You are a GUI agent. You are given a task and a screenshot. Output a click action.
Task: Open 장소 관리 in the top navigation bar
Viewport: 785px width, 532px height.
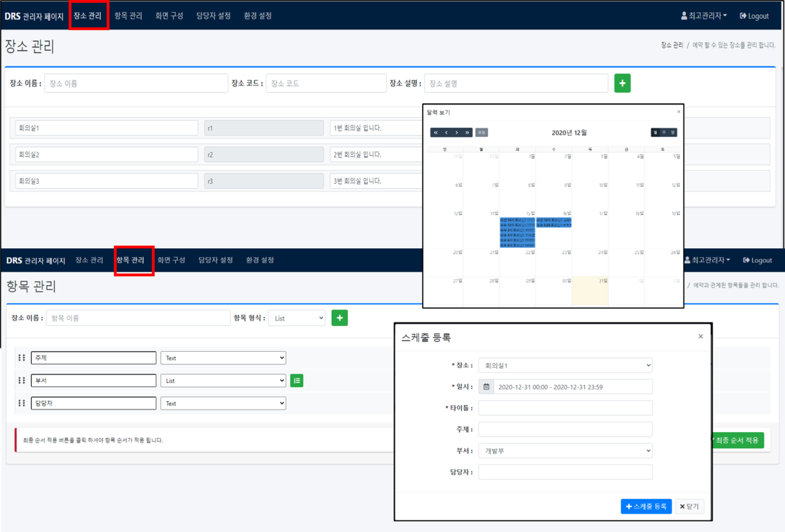[x=88, y=16]
